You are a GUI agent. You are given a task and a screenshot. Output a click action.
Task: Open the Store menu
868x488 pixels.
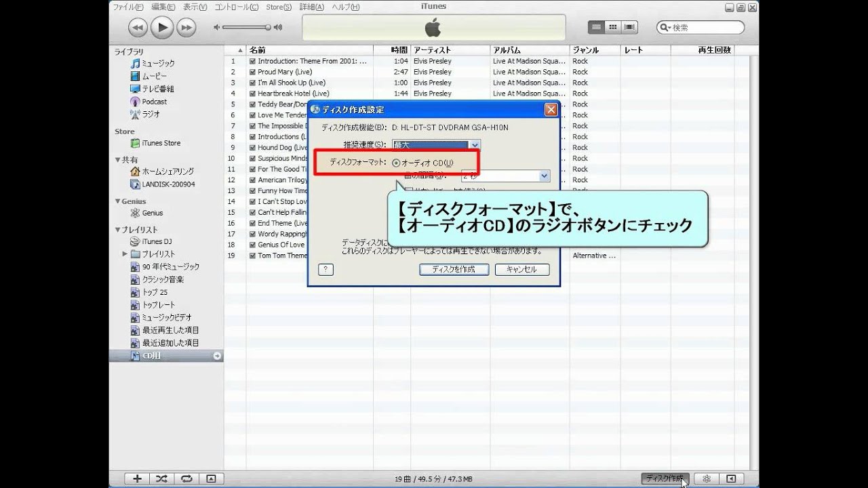tap(279, 7)
